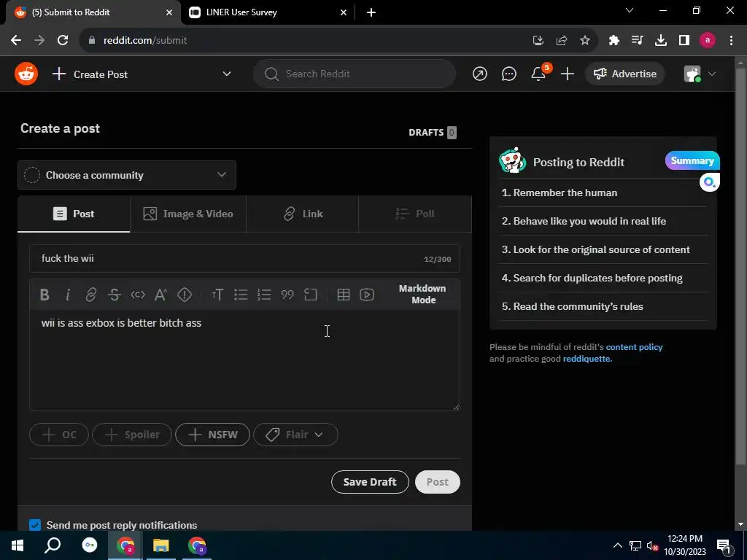Open Windows Start menu
This screenshot has width=747, height=560.
click(18, 545)
